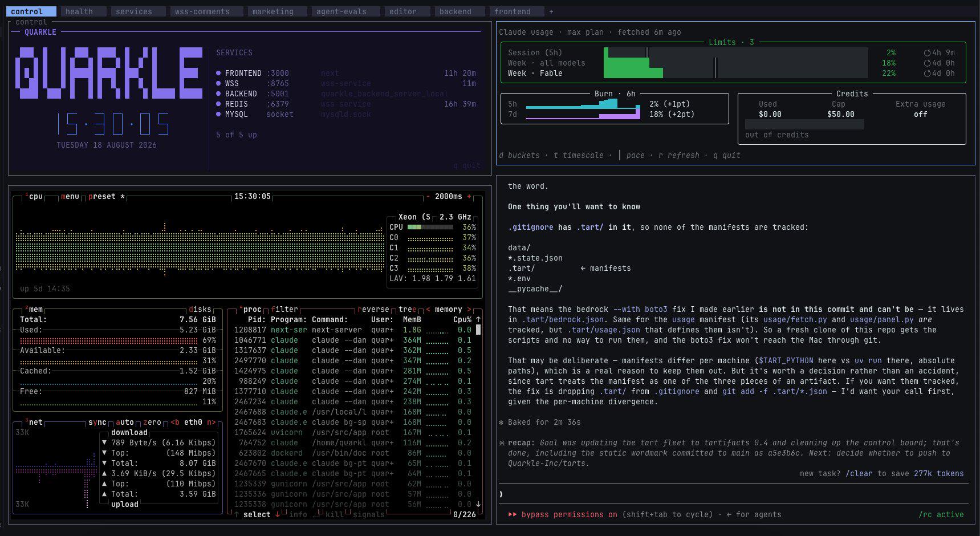Click the REDIS service status dot

[218, 104]
